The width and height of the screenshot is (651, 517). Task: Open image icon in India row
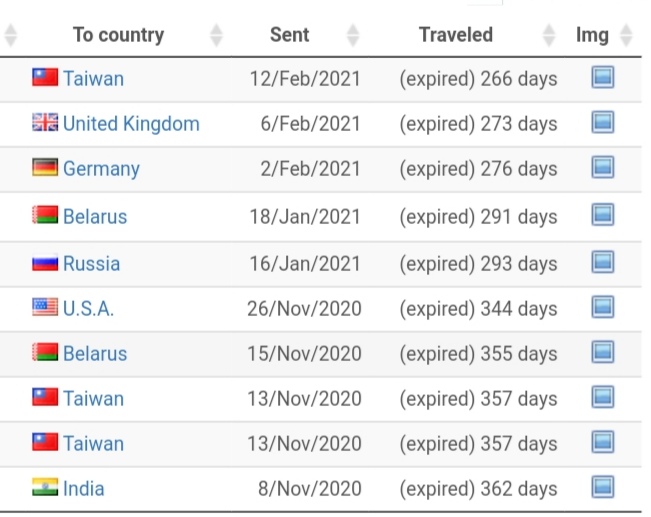[x=602, y=487]
